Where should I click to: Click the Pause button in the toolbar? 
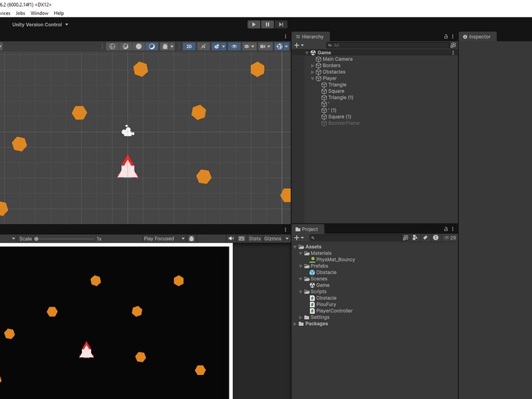coord(267,25)
